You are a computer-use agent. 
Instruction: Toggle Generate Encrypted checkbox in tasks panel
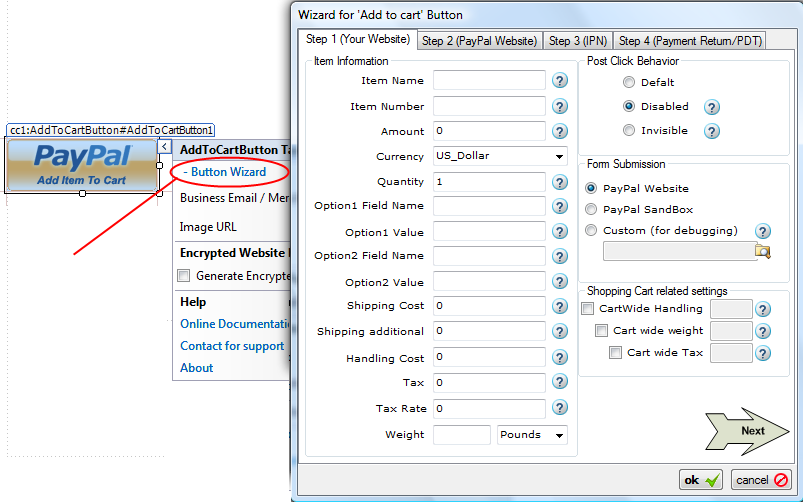tap(183, 276)
